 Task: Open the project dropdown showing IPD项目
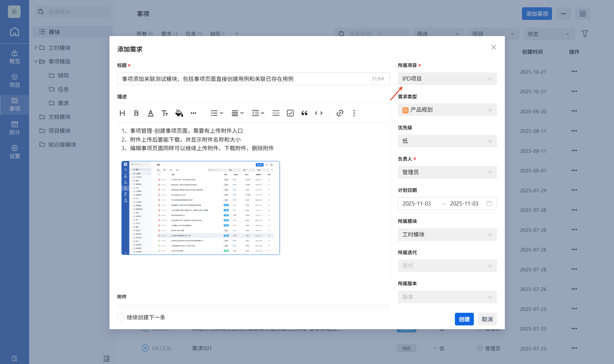point(447,79)
